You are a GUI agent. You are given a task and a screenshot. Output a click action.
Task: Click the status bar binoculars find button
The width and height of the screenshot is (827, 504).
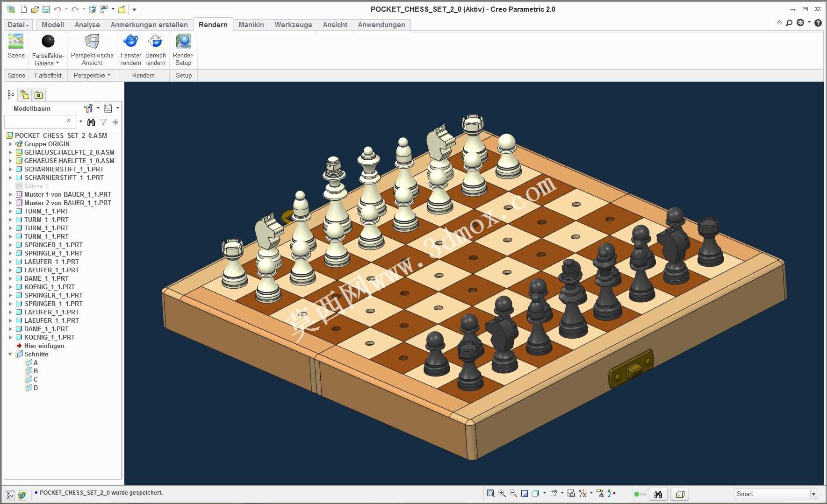[x=658, y=494]
